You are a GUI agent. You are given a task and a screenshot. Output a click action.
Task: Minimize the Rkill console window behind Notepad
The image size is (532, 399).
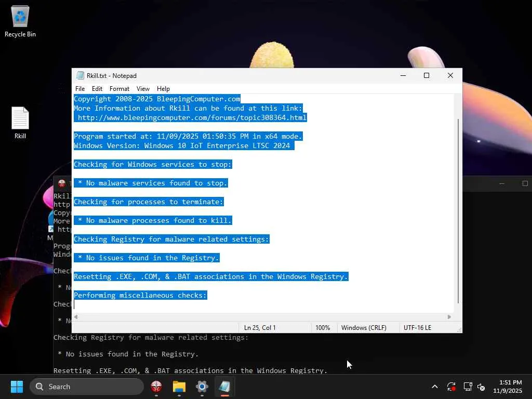pyautogui.click(x=502, y=183)
